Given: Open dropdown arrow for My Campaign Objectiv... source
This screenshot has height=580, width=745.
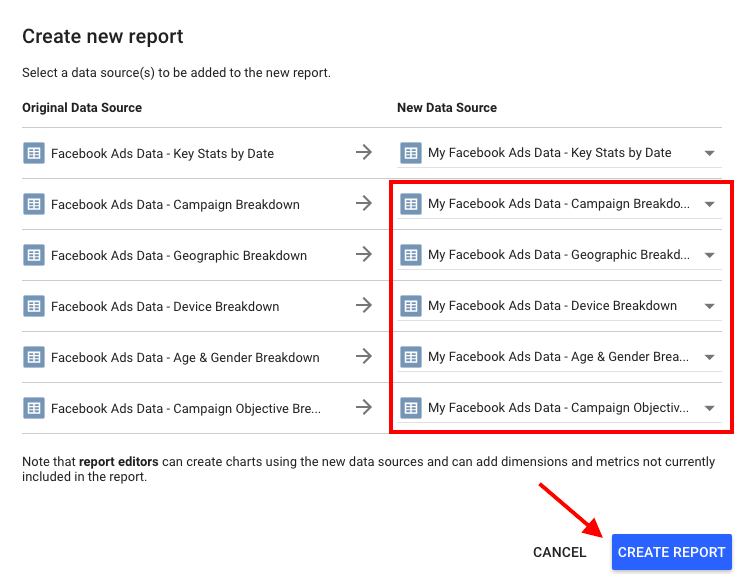Looking at the screenshot, I should coord(709,408).
